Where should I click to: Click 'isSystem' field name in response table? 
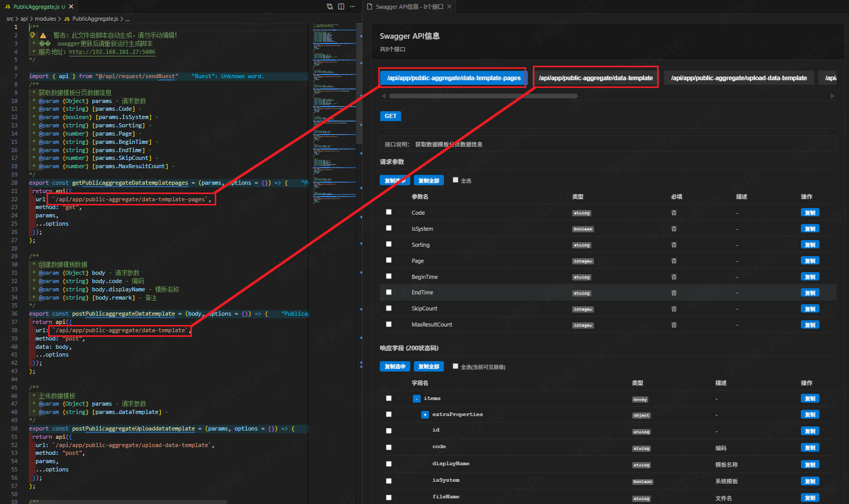(445, 480)
